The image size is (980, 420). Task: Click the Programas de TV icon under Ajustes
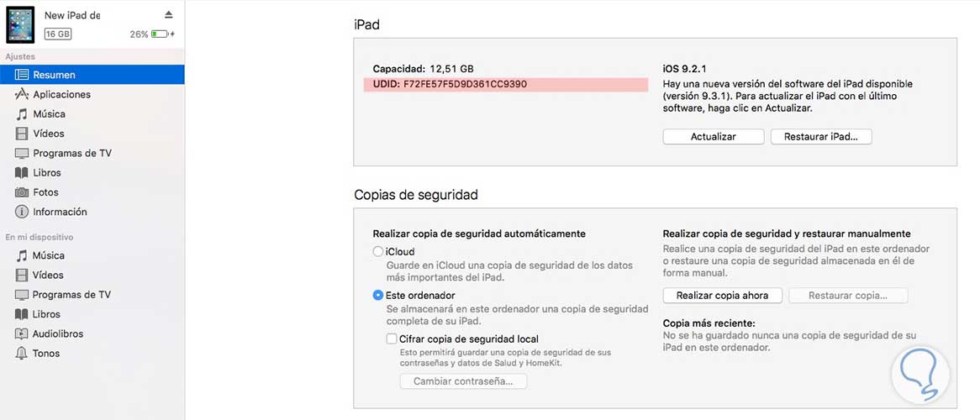22,153
